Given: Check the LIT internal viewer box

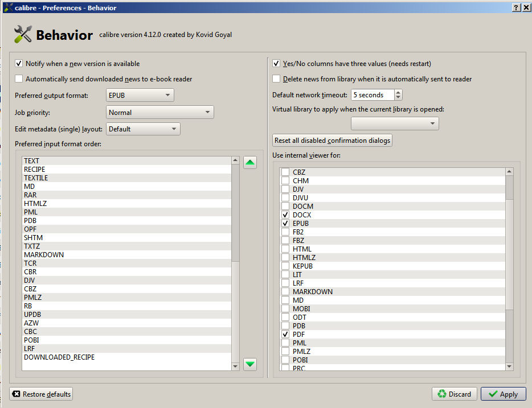Looking at the screenshot, I should click(x=285, y=274).
